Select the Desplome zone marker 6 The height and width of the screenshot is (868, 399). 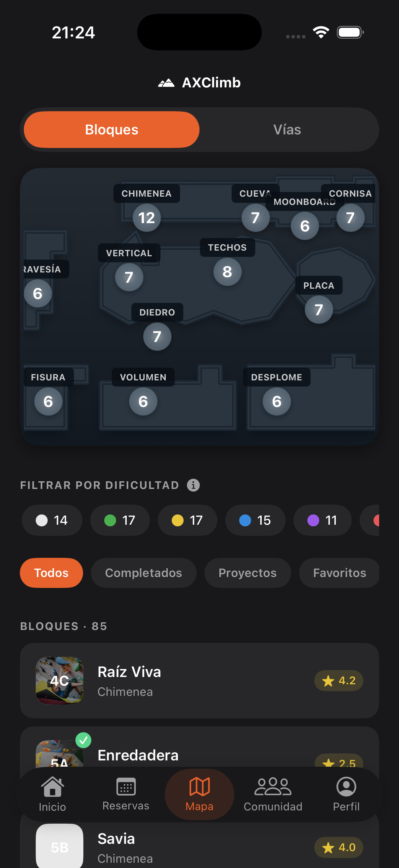(277, 401)
